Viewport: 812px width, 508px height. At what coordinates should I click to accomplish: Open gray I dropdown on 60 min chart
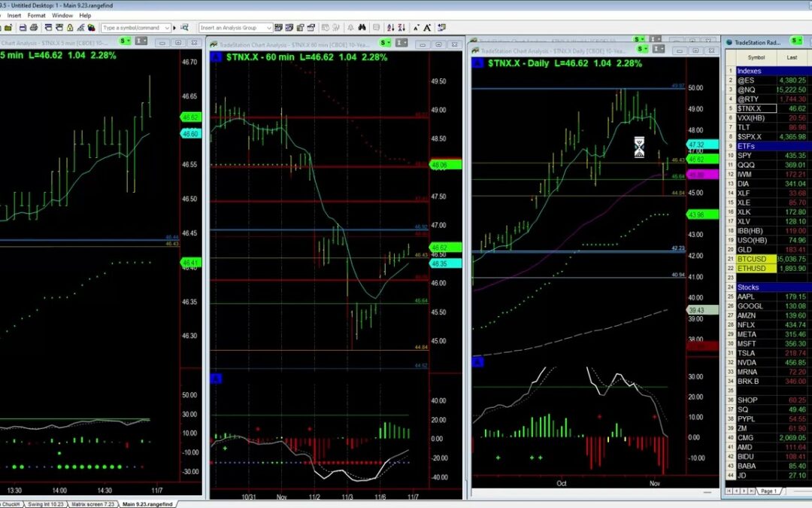[x=401, y=42]
